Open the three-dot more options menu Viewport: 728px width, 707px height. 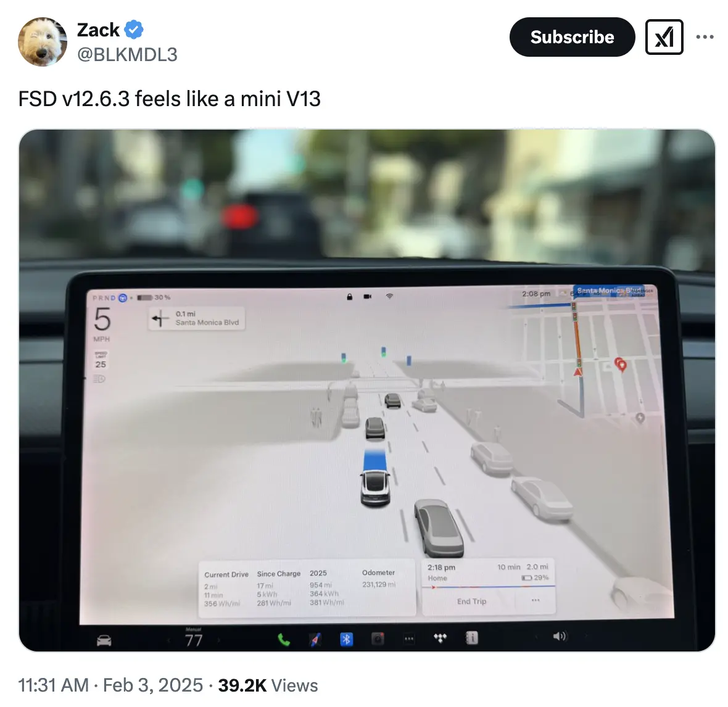[x=705, y=37]
